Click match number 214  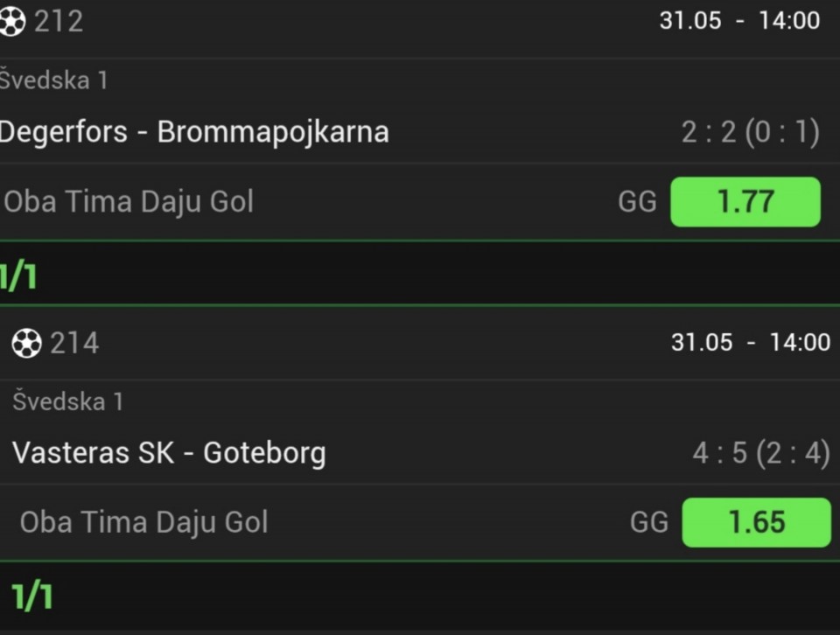click(x=74, y=343)
